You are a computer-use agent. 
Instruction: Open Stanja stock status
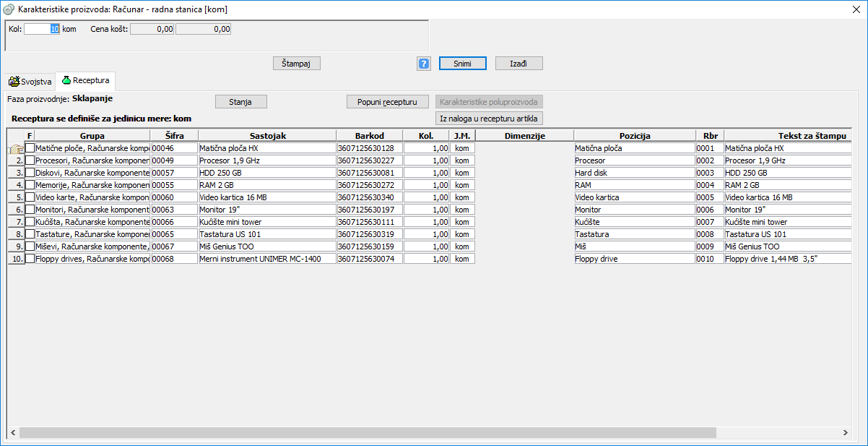[241, 102]
